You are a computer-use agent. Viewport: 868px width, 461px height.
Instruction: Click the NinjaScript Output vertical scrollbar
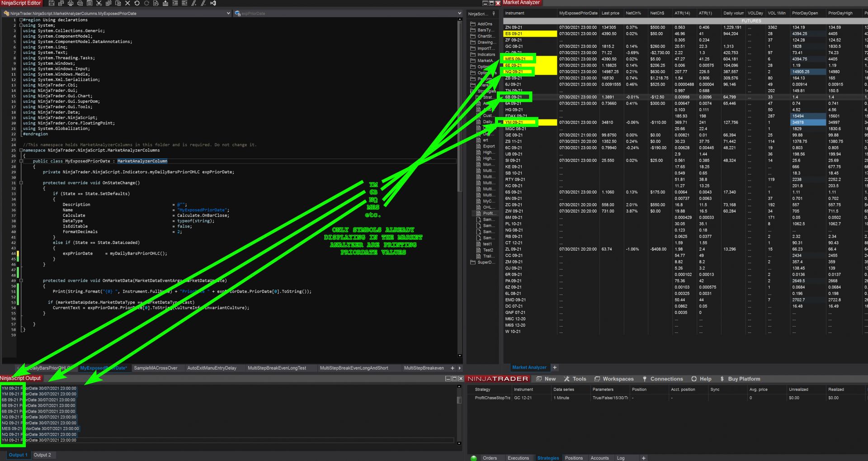click(x=459, y=414)
